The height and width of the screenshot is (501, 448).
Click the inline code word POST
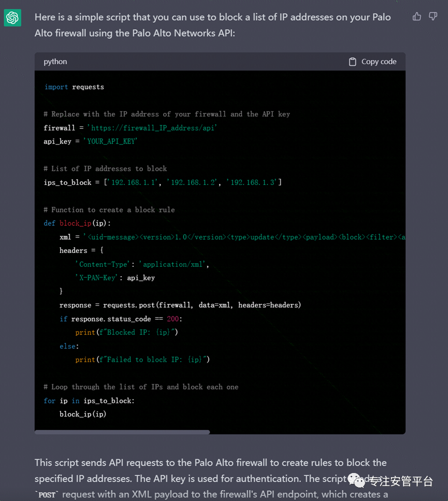[x=47, y=495]
